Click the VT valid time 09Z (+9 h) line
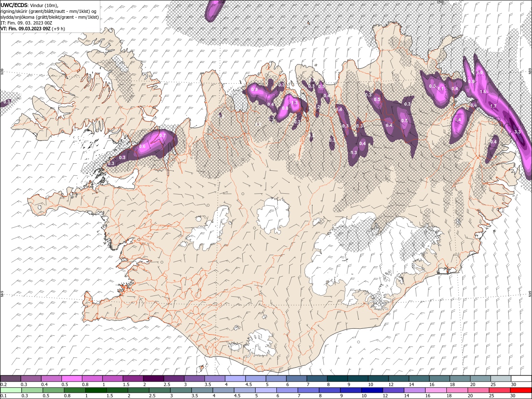This screenshot has height=399, width=532. point(33,29)
